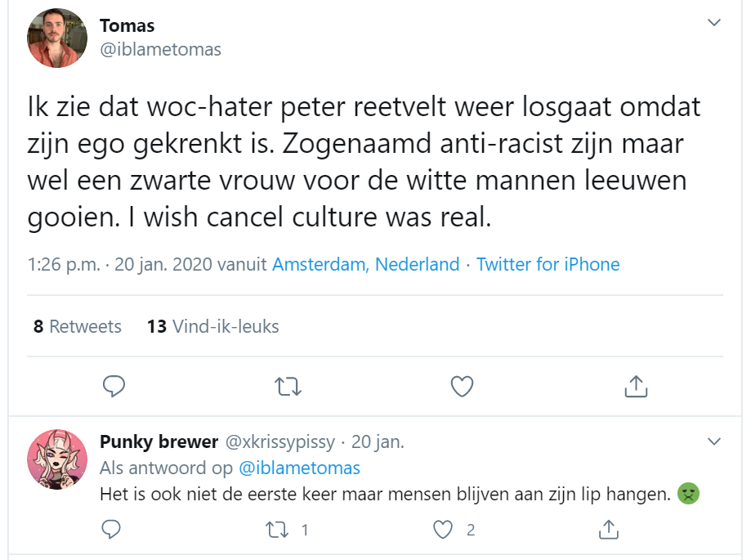Expand options chevron on Punky brewer's reply
The width and height of the screenshot is (751, 560).
click(714, 441)
